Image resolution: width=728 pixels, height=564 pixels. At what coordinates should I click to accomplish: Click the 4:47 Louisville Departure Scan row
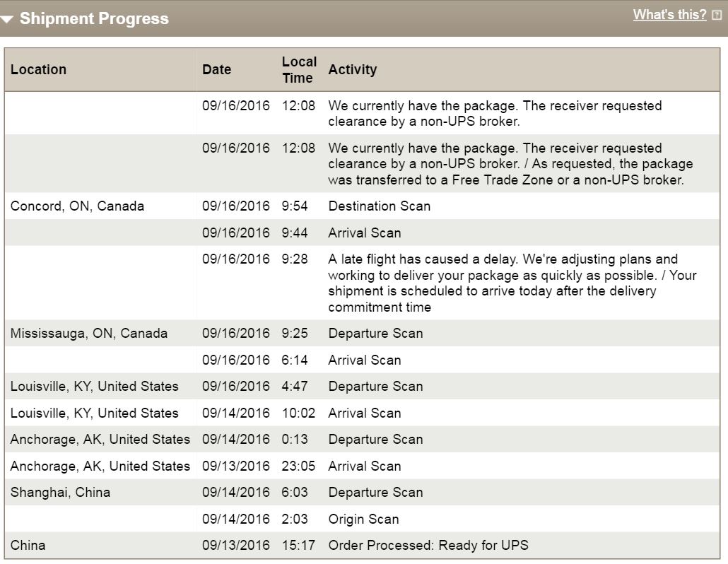point(362,386)
